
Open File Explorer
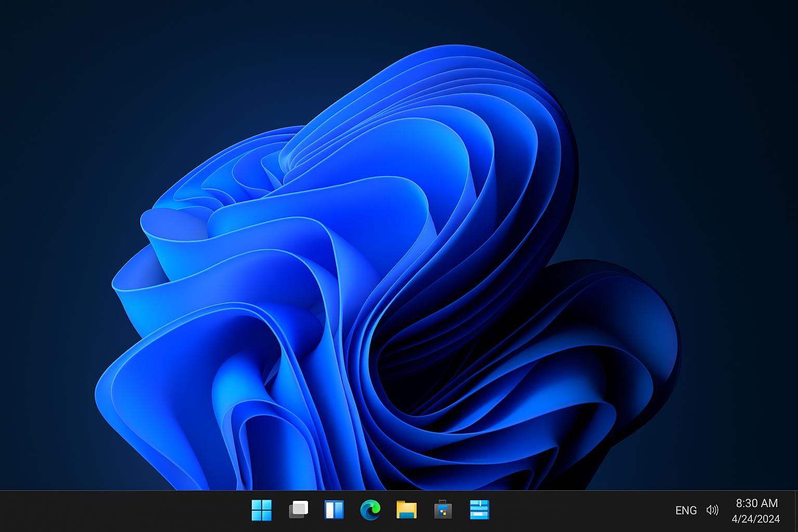click(x=407, y=510)
